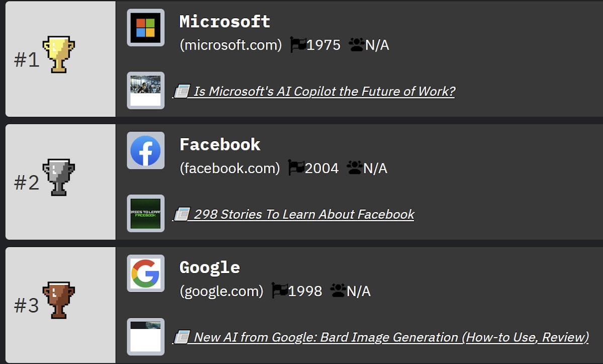Click the Facebook logo icon
The height and width of the screenshot is (364, 603).
click(145, 151)
